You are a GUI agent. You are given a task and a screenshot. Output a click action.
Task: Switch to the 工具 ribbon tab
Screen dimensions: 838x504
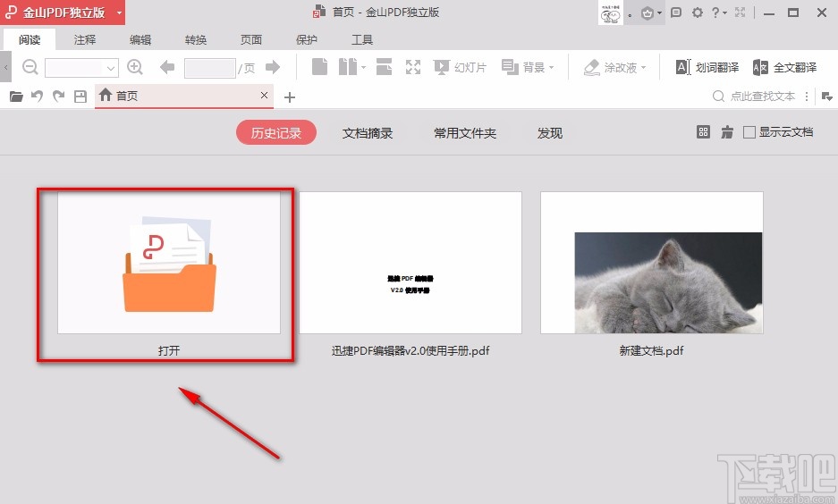point(362,39)
